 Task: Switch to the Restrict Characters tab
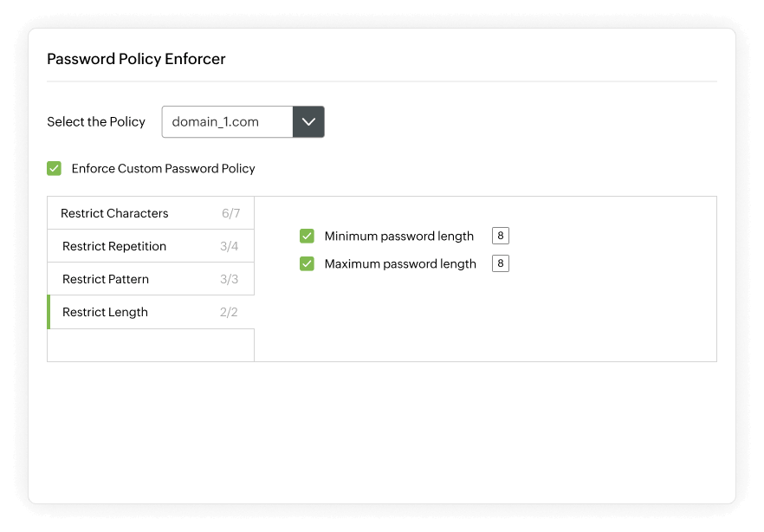coord(113,212)
